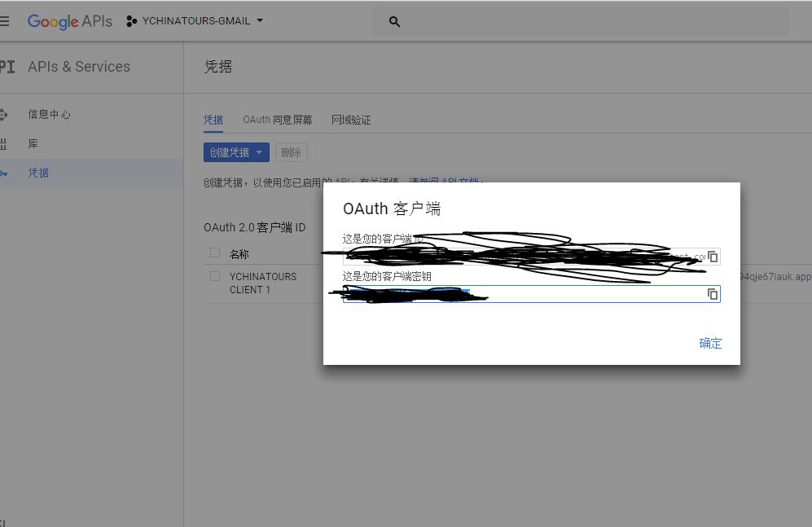Click 确定 to close the OAuth dialog

tap(710, 343)
